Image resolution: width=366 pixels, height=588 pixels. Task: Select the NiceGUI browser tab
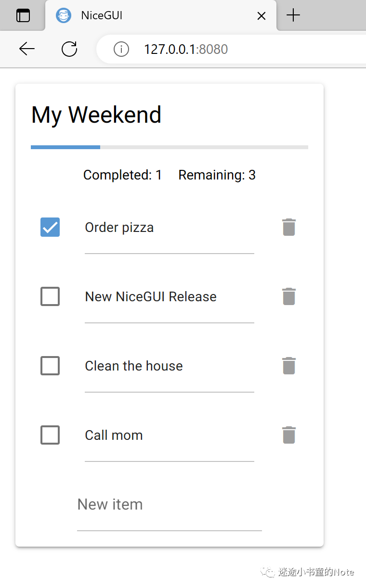pos(144,15)
